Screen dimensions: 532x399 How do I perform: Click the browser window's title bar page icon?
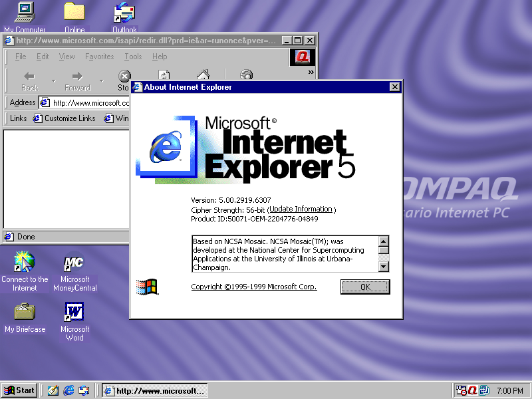click(9, 41)
